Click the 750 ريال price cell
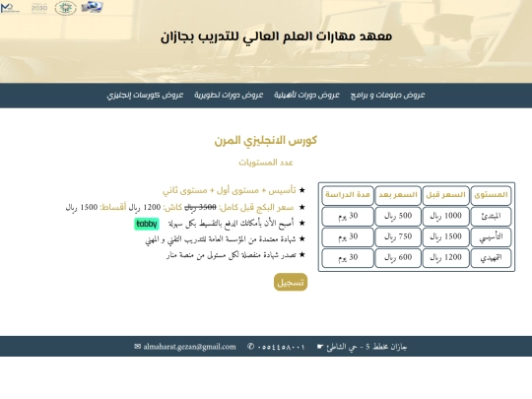 (x=398, y=236)
